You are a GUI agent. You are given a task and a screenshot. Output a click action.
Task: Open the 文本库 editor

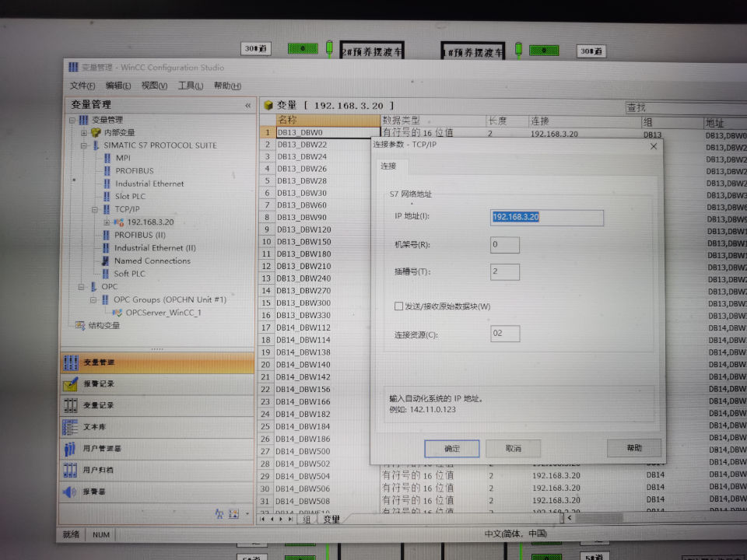[158, 427]
